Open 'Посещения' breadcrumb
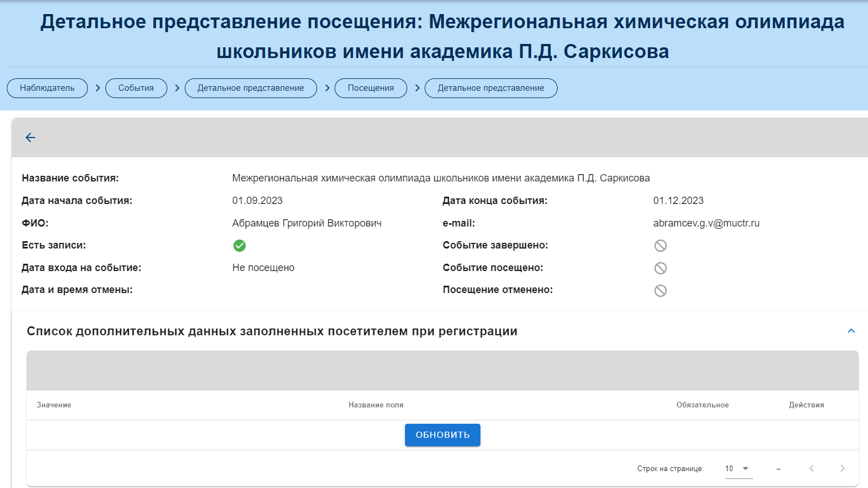 pyautogui.click(x=371, y=88)
